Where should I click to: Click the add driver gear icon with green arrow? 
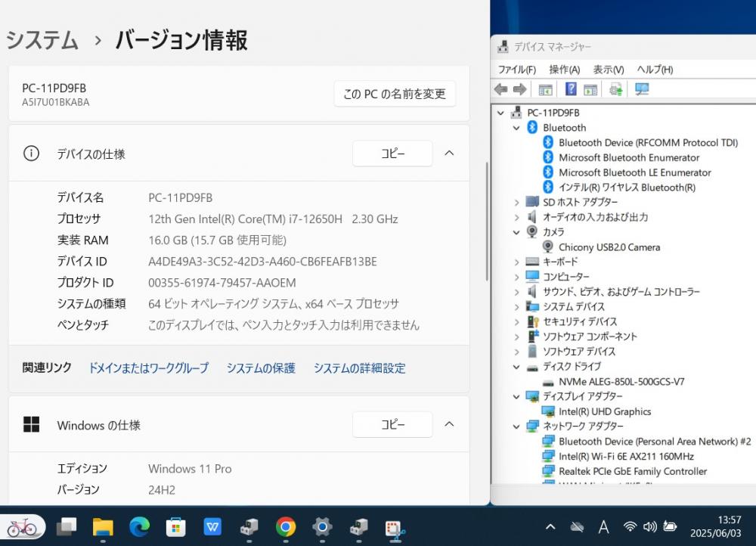coord(615,89)
